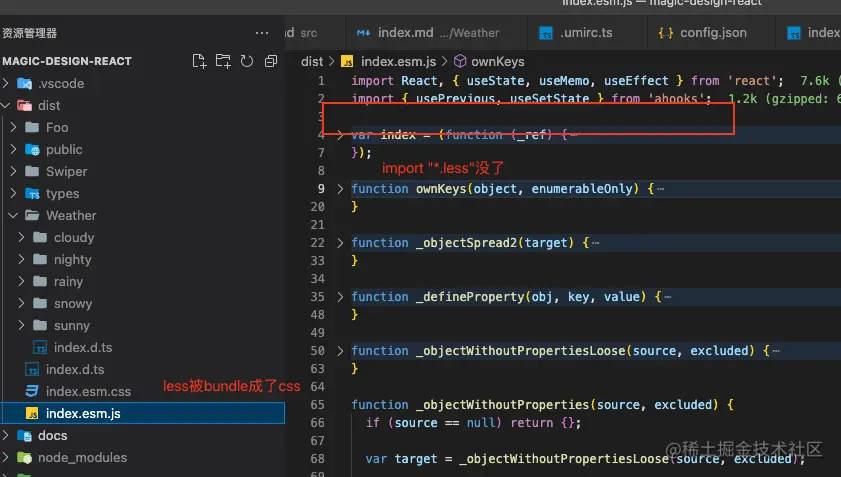Collapse the dist folder
The width and height of the screenshot is (841, 477).
6,105
